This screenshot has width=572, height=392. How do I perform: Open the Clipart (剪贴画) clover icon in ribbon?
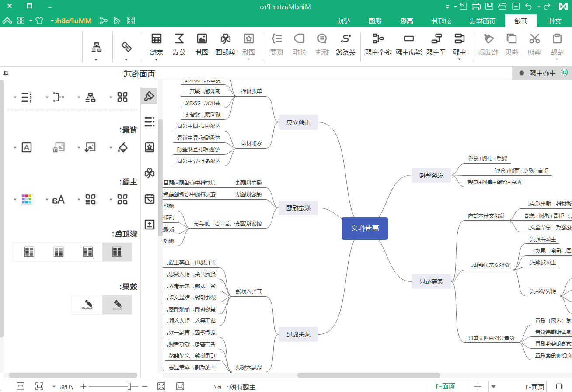click(225, 39)
